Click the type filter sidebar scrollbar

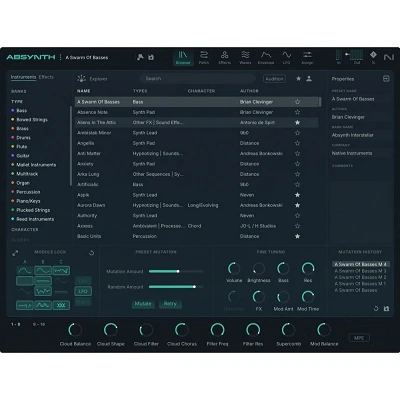(x=71, y=146)
